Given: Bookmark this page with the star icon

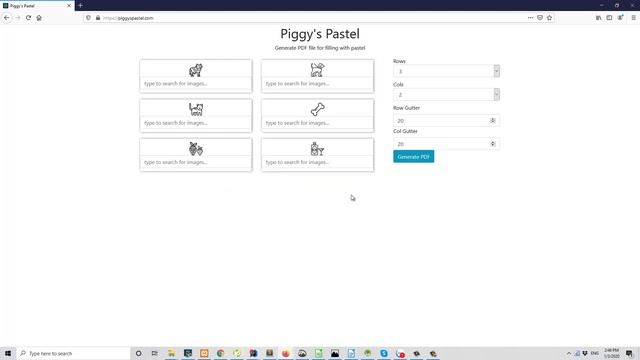Looking at the screenshot, I should tap(549, 18).
